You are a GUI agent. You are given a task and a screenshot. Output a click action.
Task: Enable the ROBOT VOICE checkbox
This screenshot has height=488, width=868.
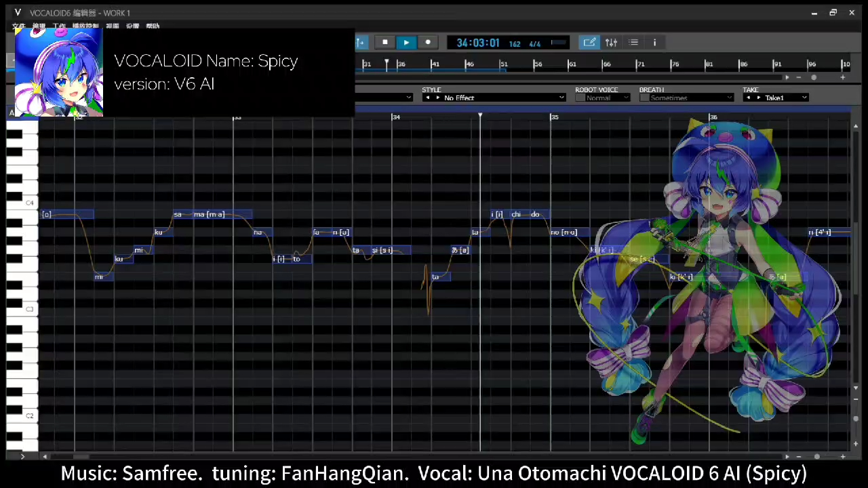pyautogui.click(x=580, y=98)
